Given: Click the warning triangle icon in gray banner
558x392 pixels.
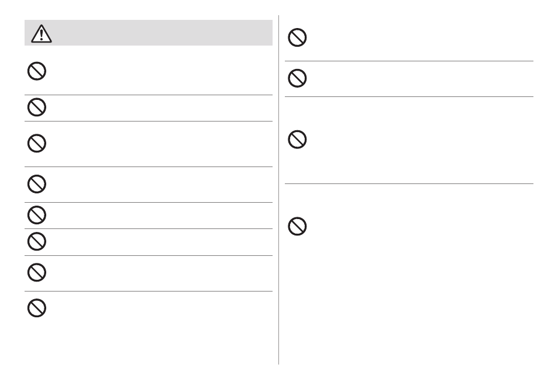Looking at the screenshot, I should (42, 34).
